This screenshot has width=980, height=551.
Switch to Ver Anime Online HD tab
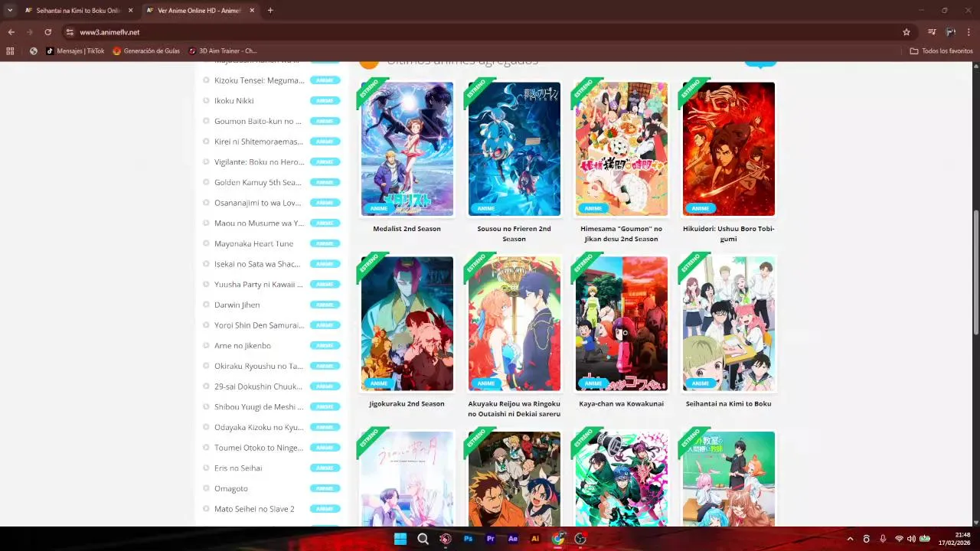click(x=199, y=11)
